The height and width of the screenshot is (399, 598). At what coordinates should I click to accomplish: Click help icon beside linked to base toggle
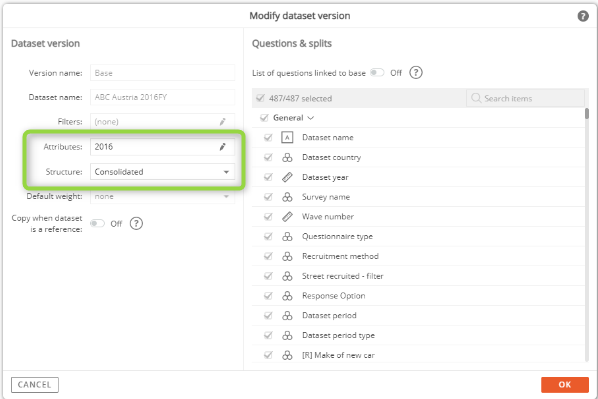(x=416, y=72)
